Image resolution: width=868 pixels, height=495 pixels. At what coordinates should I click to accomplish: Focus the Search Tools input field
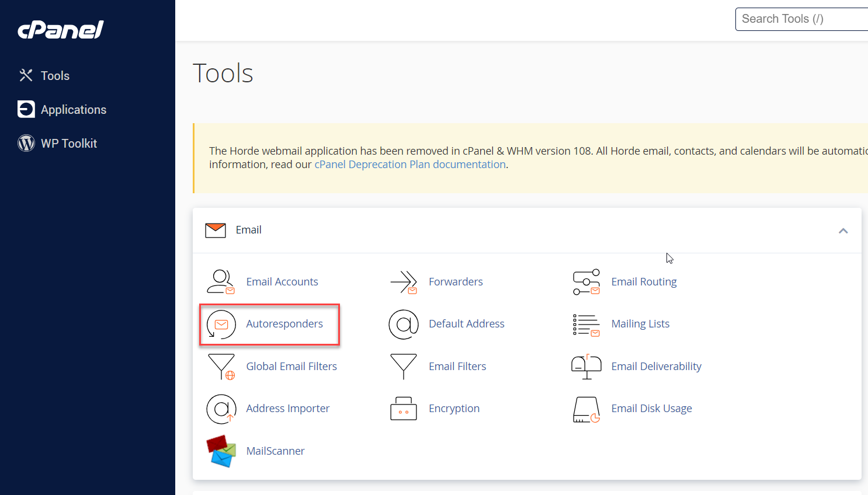coord(801,19)
